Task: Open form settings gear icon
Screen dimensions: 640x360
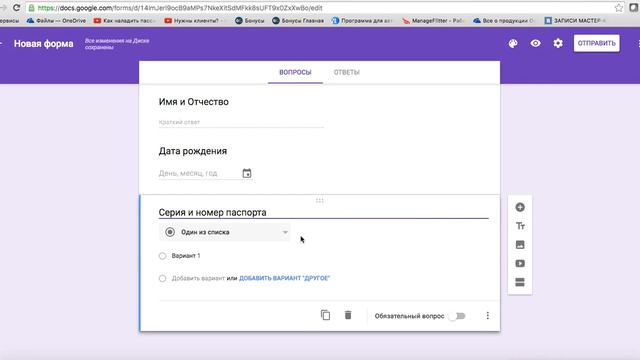Action: pyautogui.click(x=558, y=43)
